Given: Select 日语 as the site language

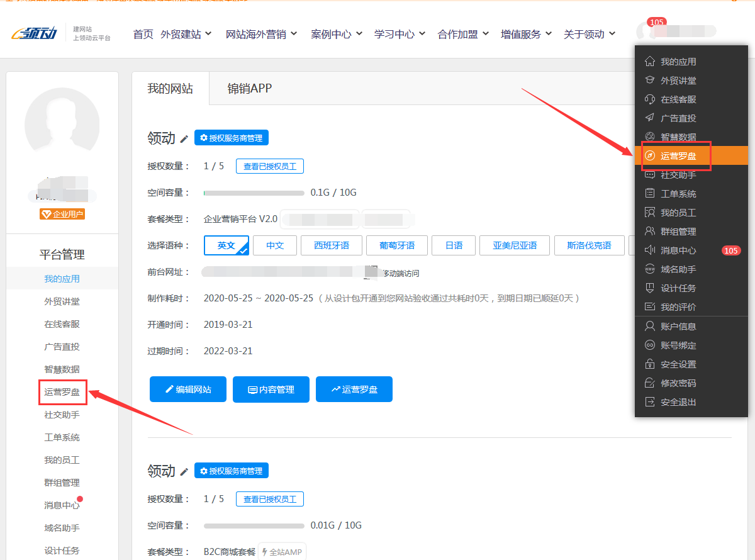Looking at the screenshot, I should tap(453, 245).
